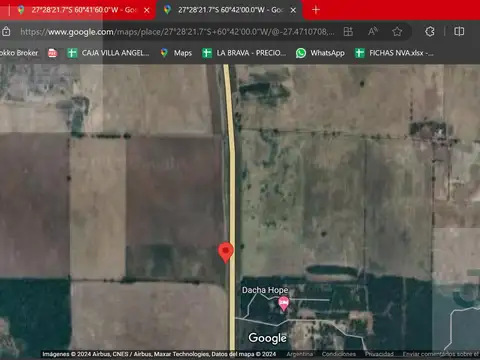Screen dimensions: 480x360
Task: Close the 60°42'00.0"W tab
Action: click(293, 10)
